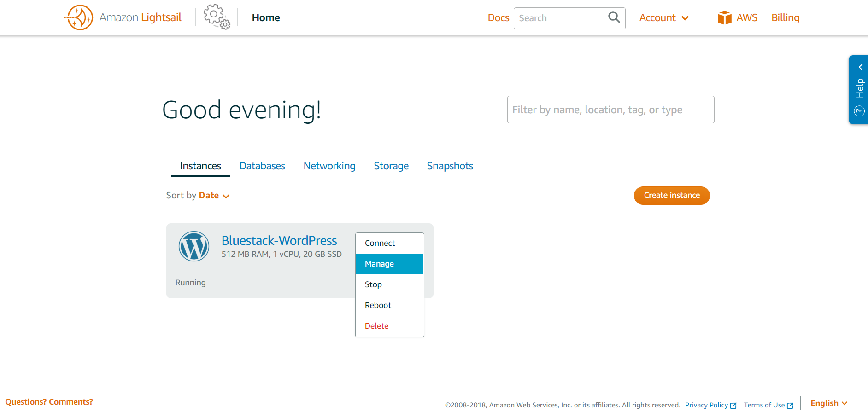This screenshot has height=412, width=868.
Task: Expand the Account dropdown
Action: [x=664, y=18]
